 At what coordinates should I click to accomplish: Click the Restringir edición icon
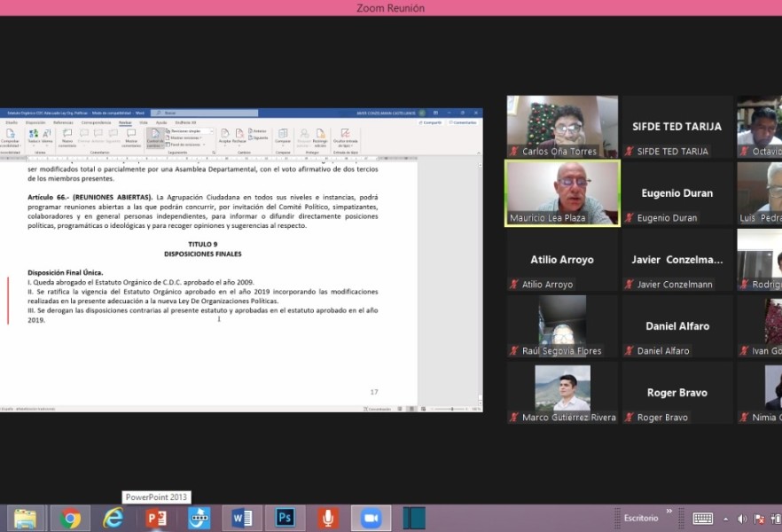tap(320, 137)
